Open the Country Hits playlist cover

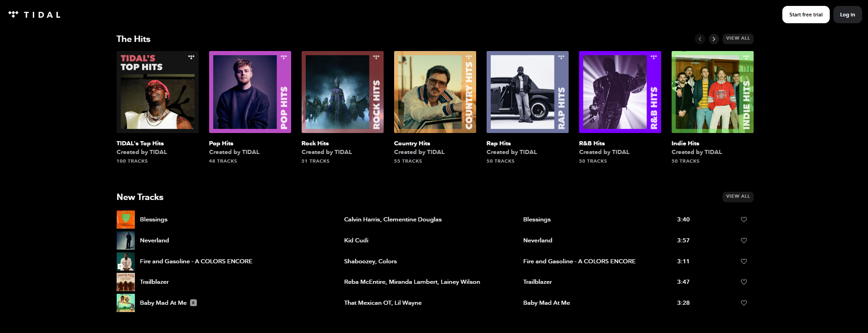point(435,92)
